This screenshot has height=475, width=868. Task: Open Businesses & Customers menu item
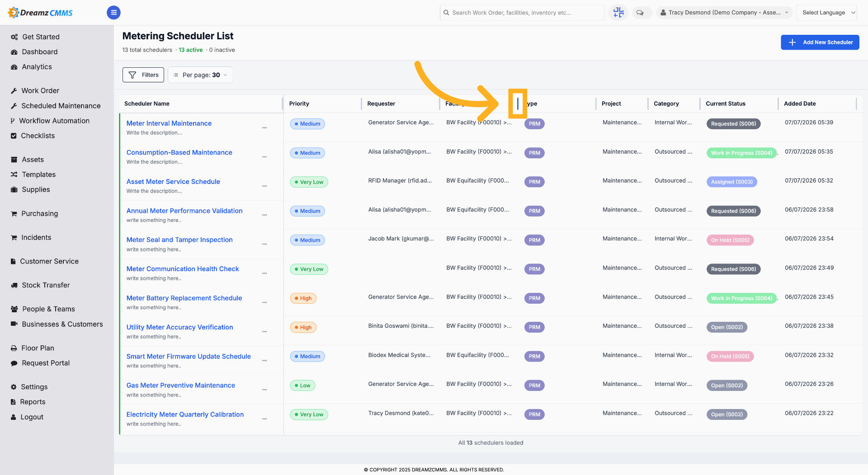pos(62,324)
